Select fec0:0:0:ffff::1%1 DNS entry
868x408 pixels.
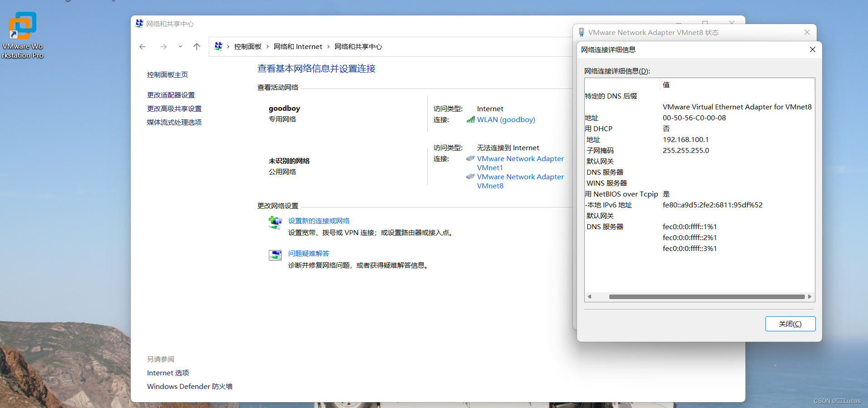point(690,227)
